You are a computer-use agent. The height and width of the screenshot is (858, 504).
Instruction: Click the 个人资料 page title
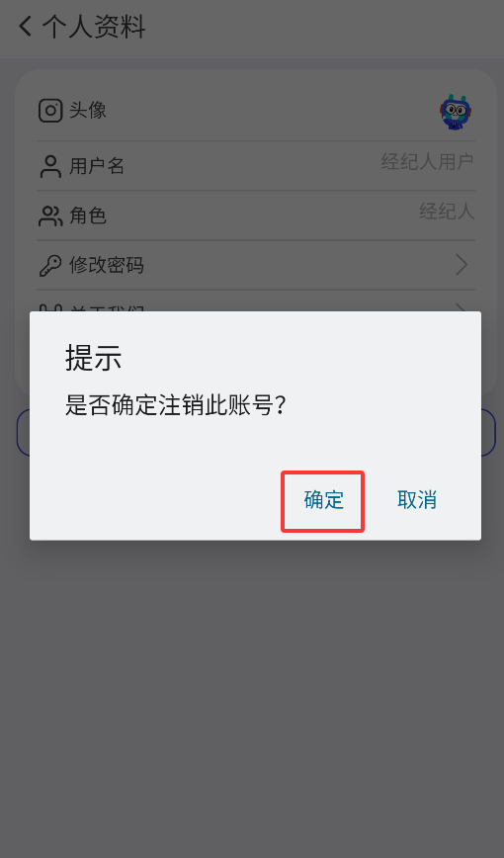(x=94, y=27)
